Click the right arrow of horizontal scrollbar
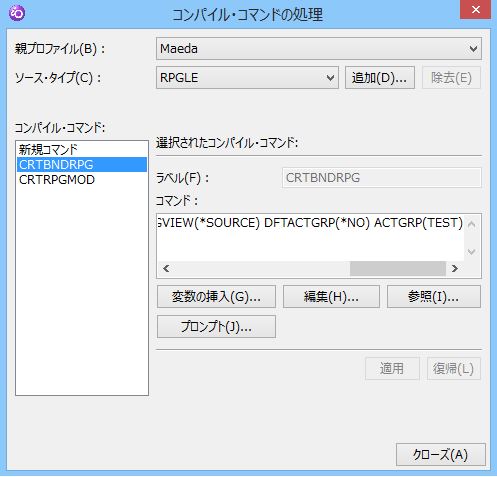The width and height of the screenshot is (497, 477). (455, 268)
